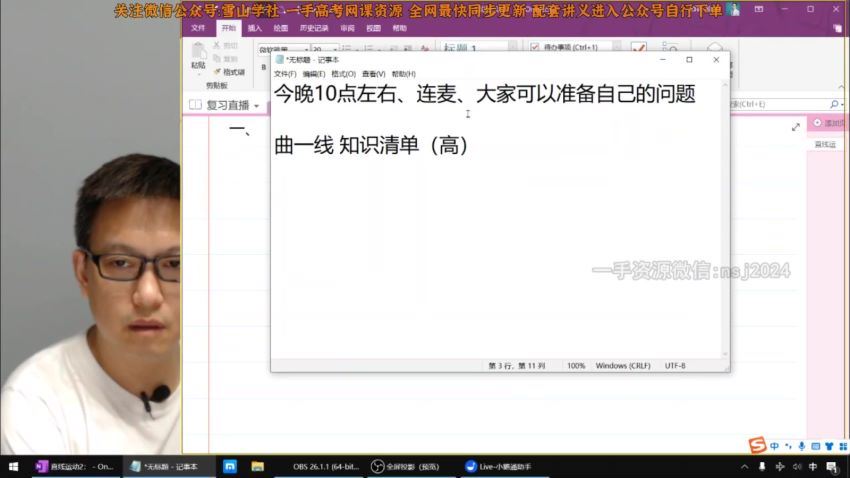Viewport: 850px width, 478px height.
Task: Open File Explorer from the taskbar
Action: 257,466
